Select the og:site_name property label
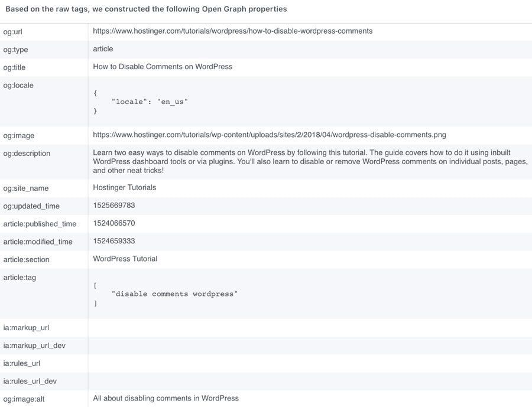532x407 pixels. click(26, 188)
